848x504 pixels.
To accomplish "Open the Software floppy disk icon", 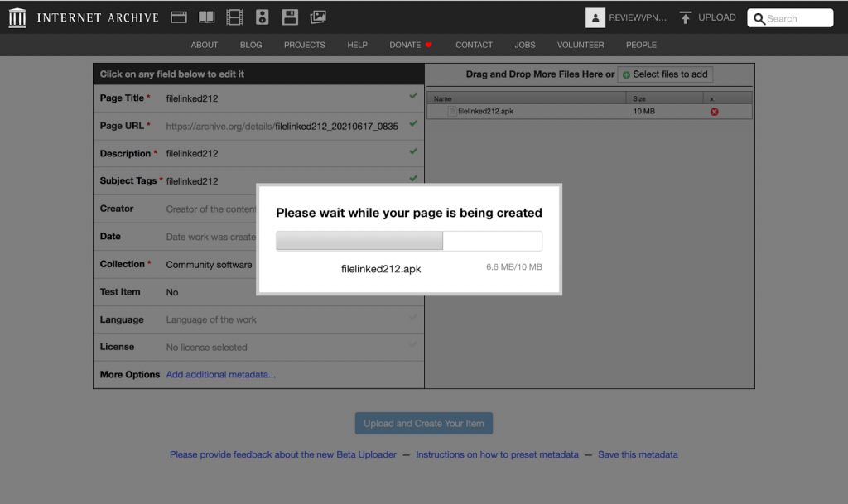I will pos(290,17).
